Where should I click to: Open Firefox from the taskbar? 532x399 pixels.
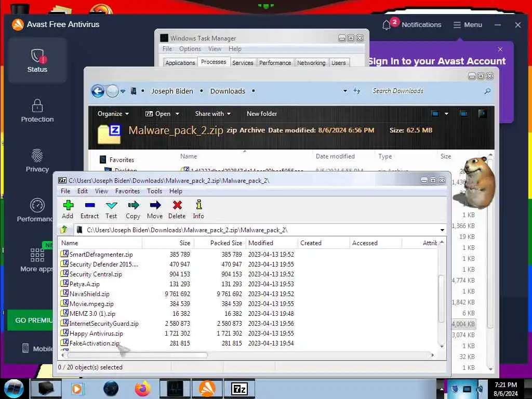(142, 389)
